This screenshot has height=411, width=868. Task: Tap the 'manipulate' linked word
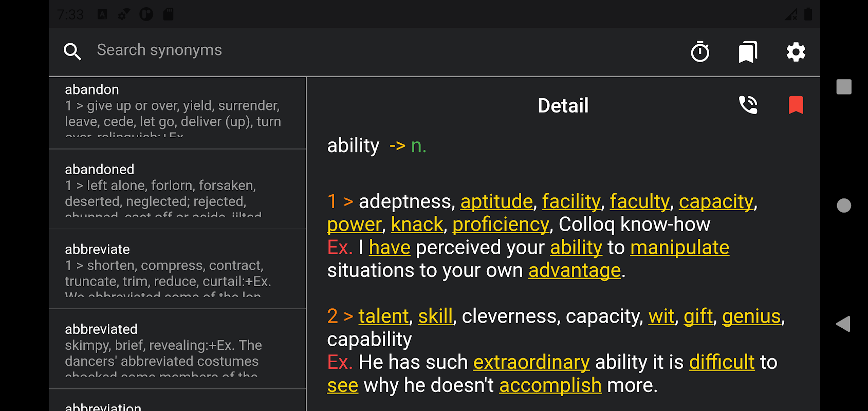coord(679,248)
